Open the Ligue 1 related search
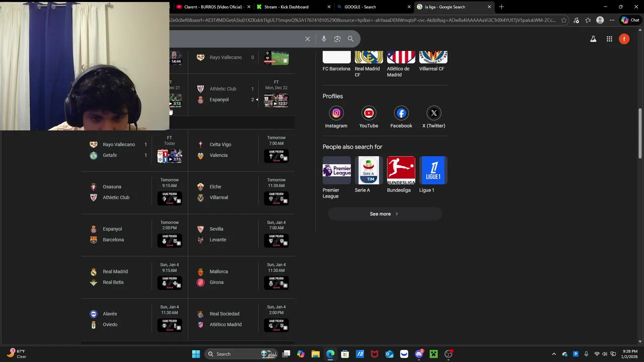This screenshot has width=644, height=362. [433, 175]
